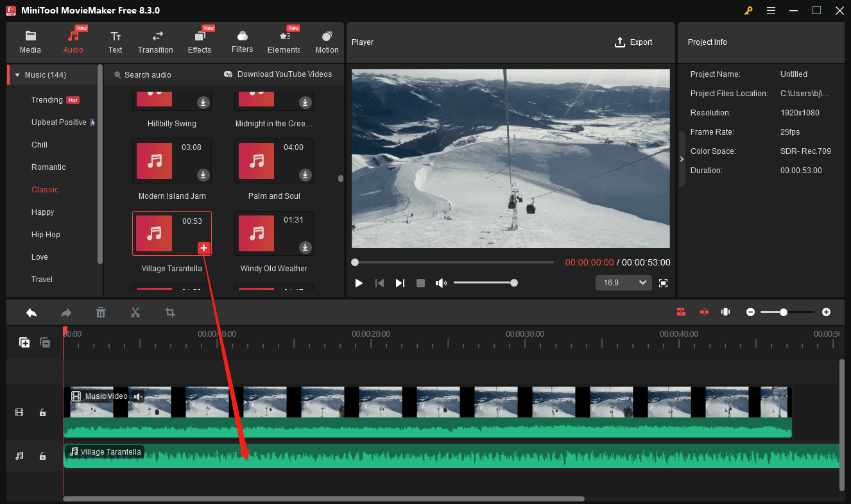Open the Motion tab
Viewport: 851px width, 504px height.
point(327,42)
